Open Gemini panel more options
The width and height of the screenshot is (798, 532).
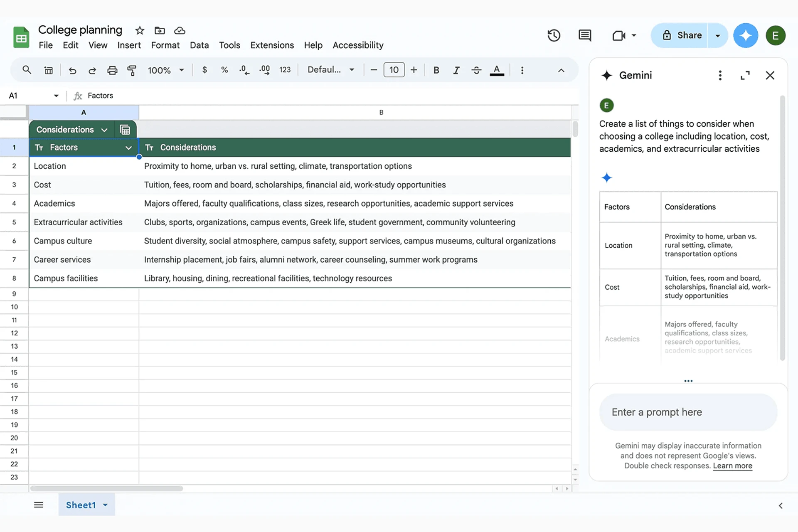(720, 75)
